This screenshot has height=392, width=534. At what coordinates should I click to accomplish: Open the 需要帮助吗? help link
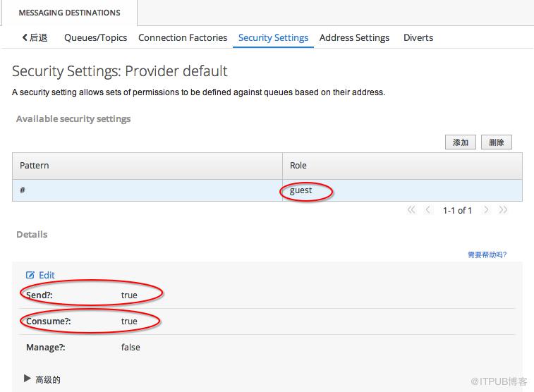487,255
